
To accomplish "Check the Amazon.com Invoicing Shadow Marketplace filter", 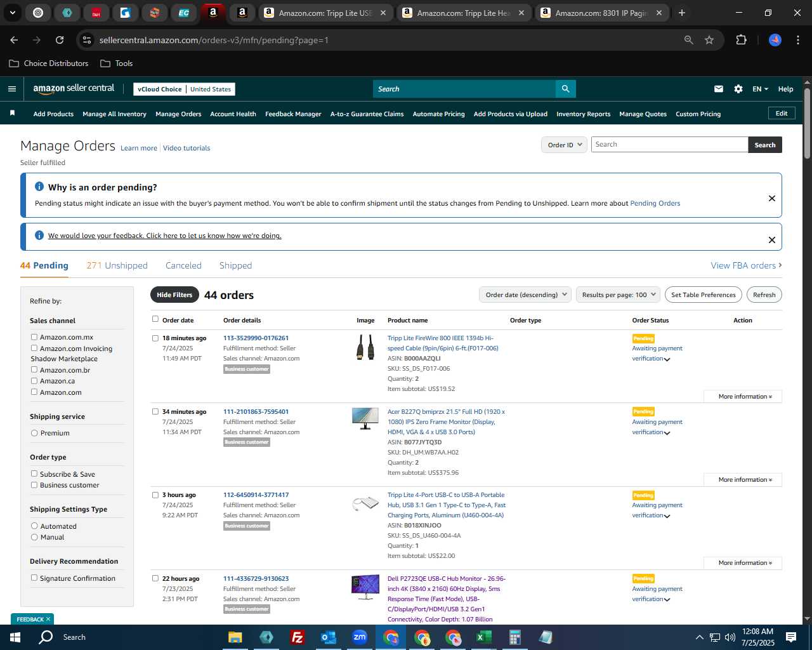I will pyautogui.click(x=34, y=348).
